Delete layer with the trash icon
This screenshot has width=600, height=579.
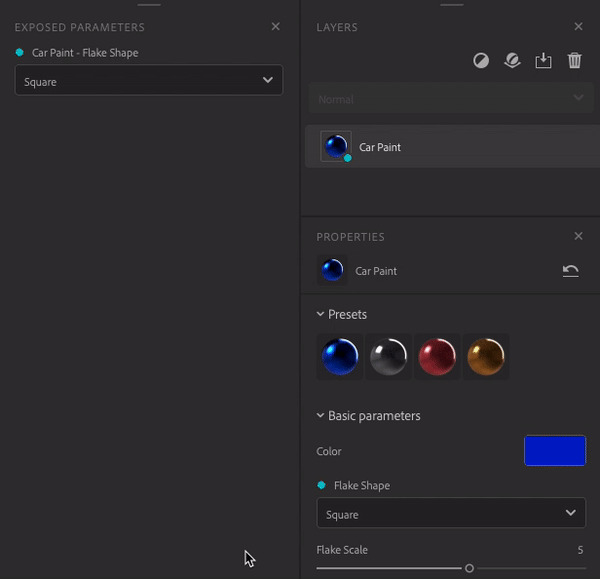click(574, 60)
